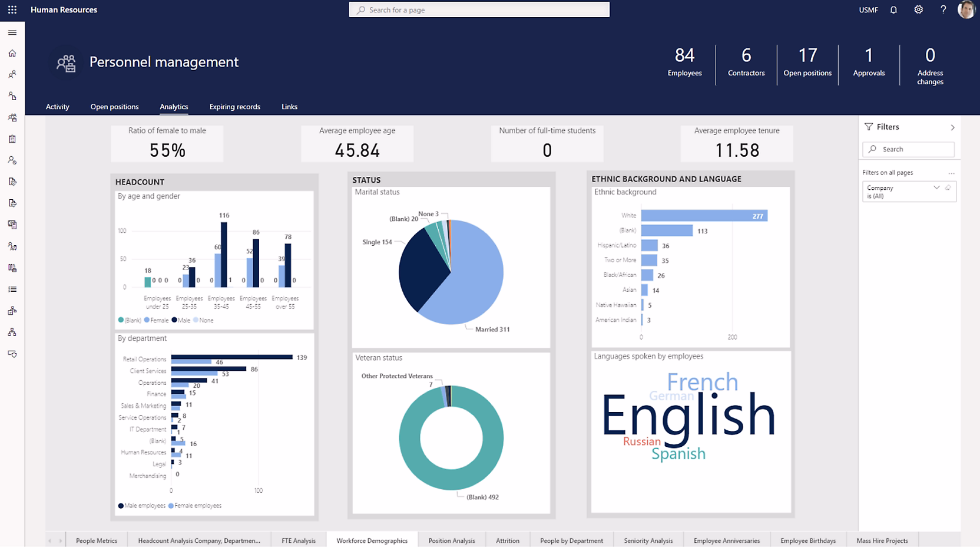Open the settings gear icon
980x547 pixels.
pos(918,10)
